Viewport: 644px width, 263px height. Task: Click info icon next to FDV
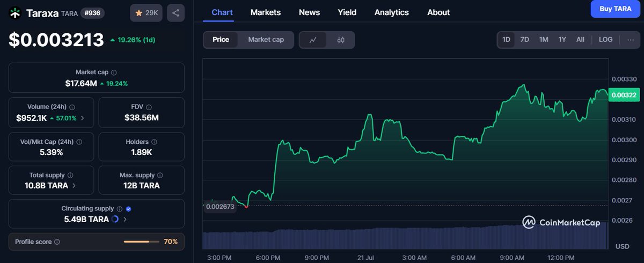coord(149,107)
